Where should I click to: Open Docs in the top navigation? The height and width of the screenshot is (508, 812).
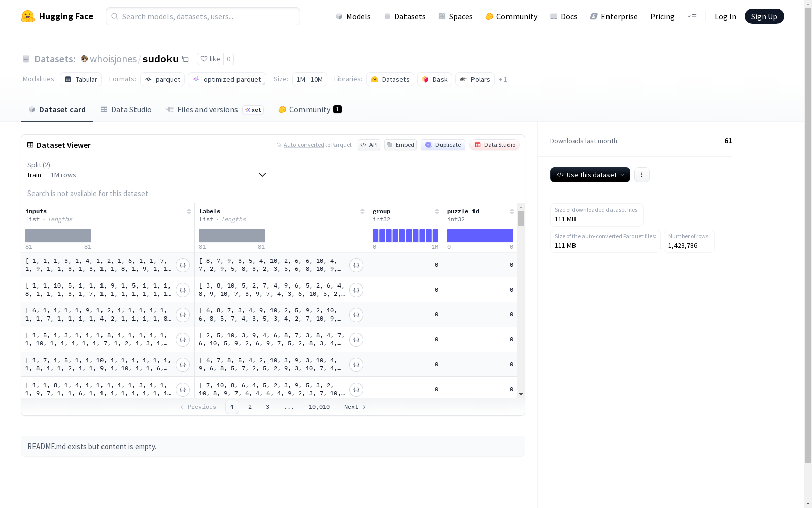(x=564, y=16)
